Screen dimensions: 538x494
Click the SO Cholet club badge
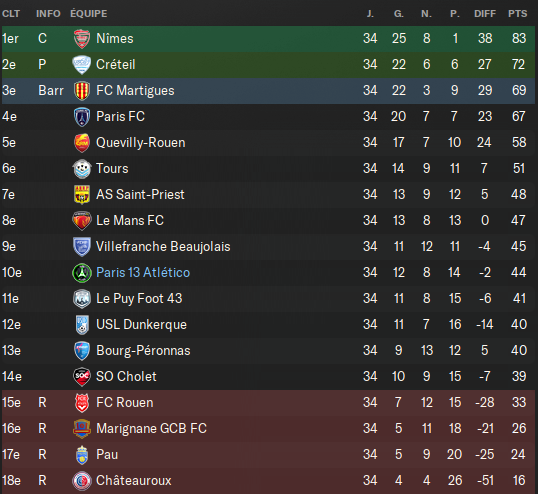82,377
